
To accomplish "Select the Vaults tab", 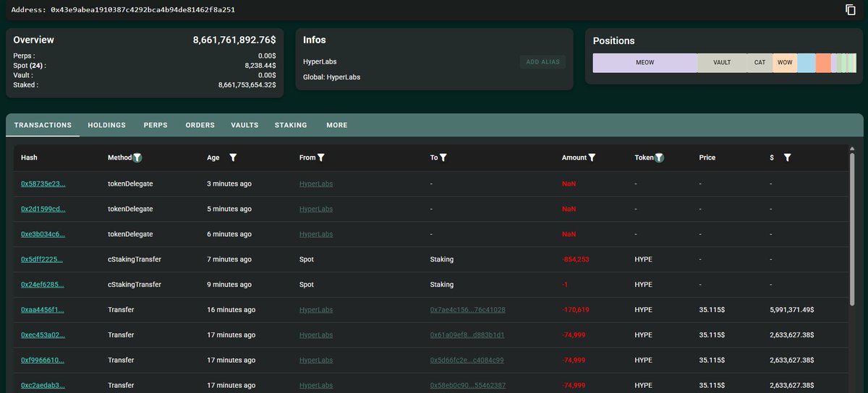I will [x=244, y=125].
